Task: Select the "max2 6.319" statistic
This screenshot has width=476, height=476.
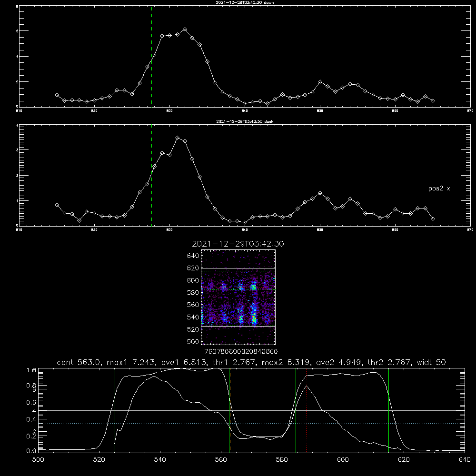Action: click(x=286, y=362)
